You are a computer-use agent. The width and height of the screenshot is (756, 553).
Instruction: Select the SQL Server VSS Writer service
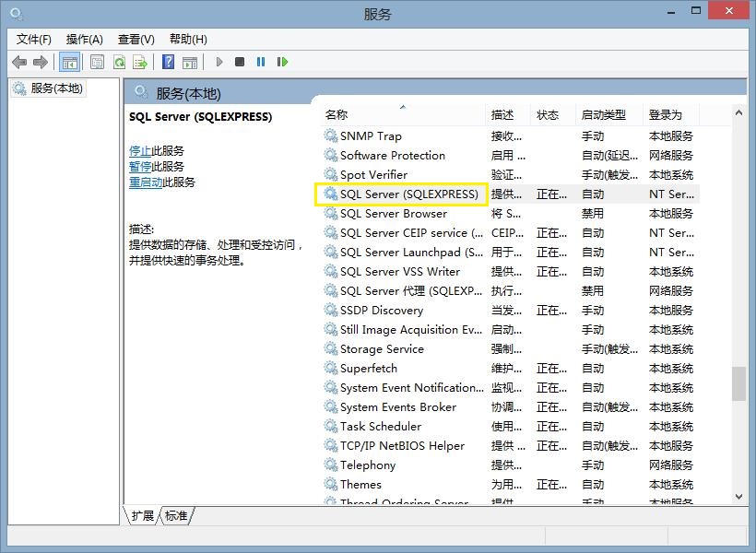click(x=511, y=272)
